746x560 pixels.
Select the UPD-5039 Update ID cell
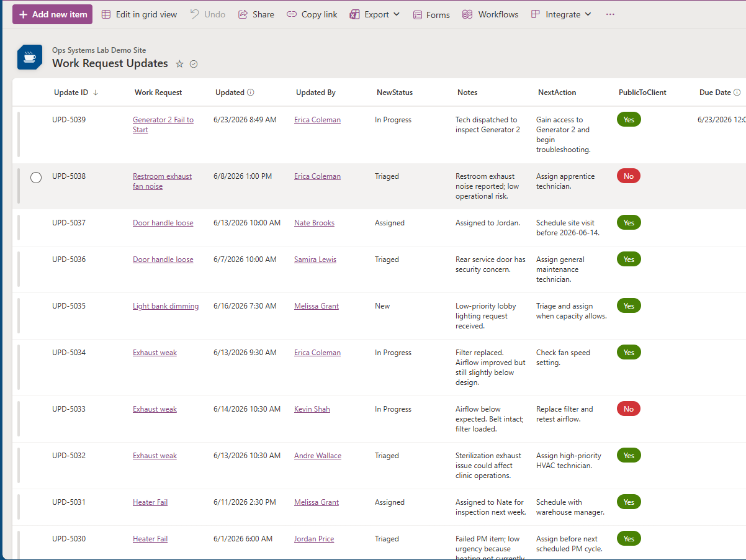pyautogui.click(x=69, y=120)
